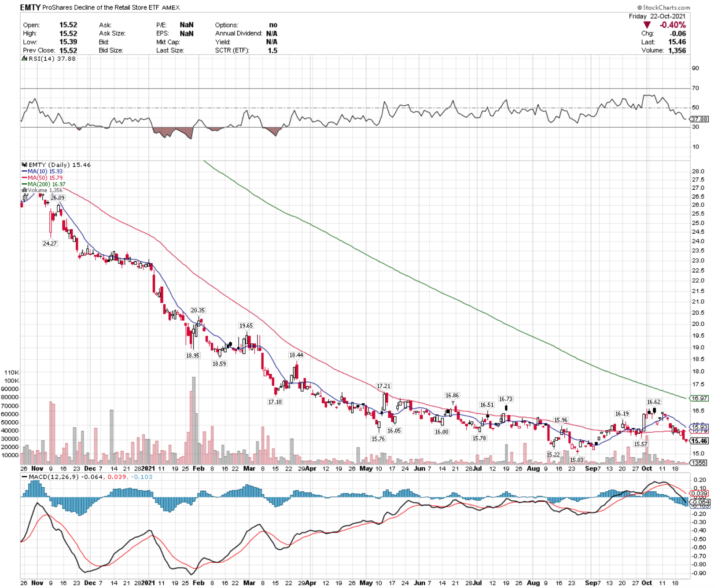Click the 'MA(200) 16.97' legend entry
This screenshot has height=588, width=714.
(x=47, y=184)
